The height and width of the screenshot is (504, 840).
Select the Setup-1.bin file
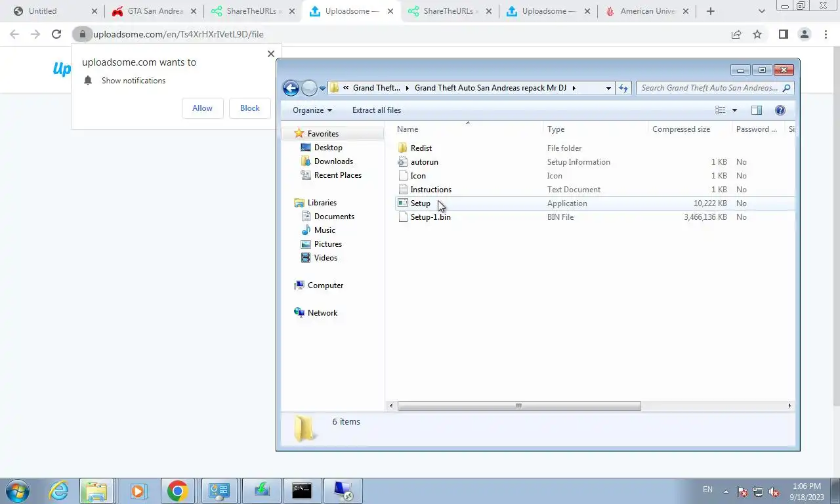pos(430,217)
